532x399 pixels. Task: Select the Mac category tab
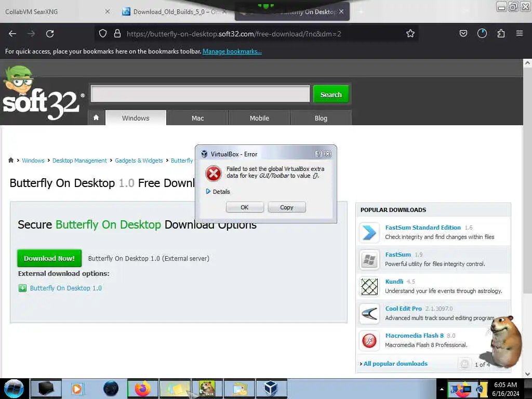tap(197, 118)
